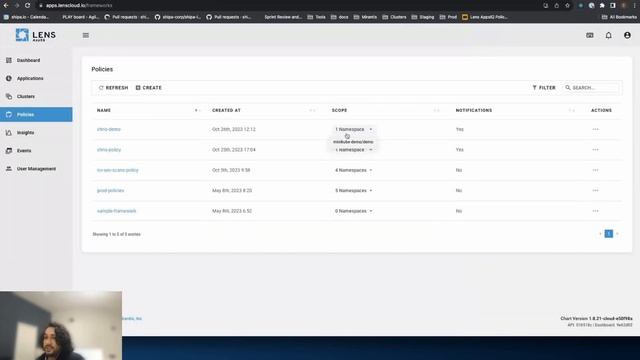The width and height of the screenshot is (640, 360).
Task: Go to pagination page 1
Action: [608, 234]
